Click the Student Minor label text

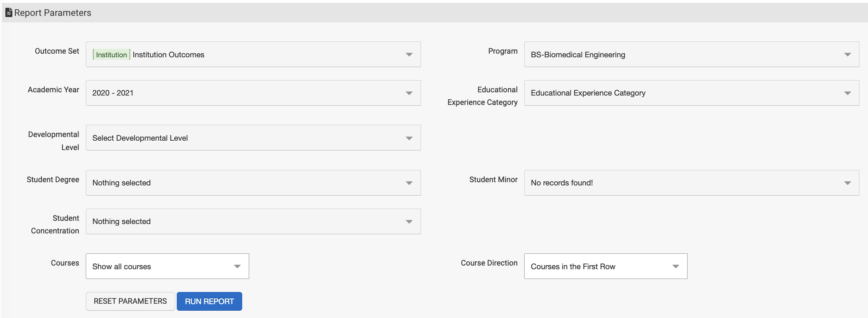pyautogui.click(x=493, y=180)
